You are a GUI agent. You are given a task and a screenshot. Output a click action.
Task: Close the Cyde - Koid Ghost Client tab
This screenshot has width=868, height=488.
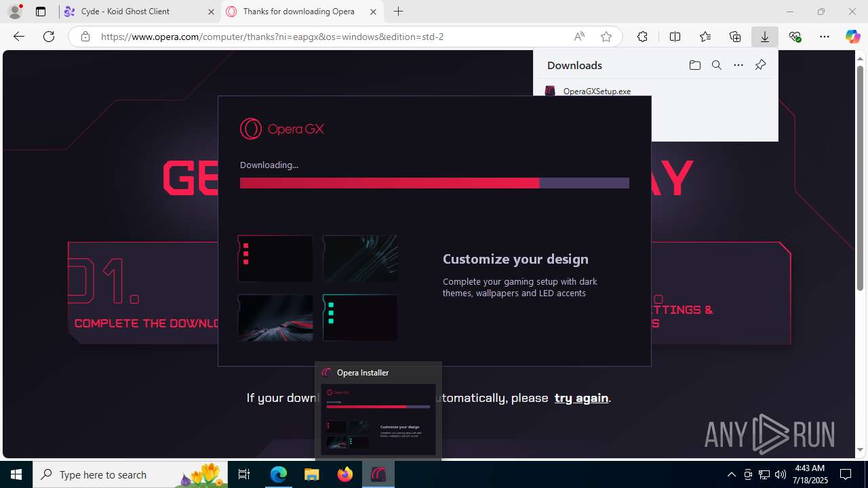pyautogui.click(x=211, y=12)
